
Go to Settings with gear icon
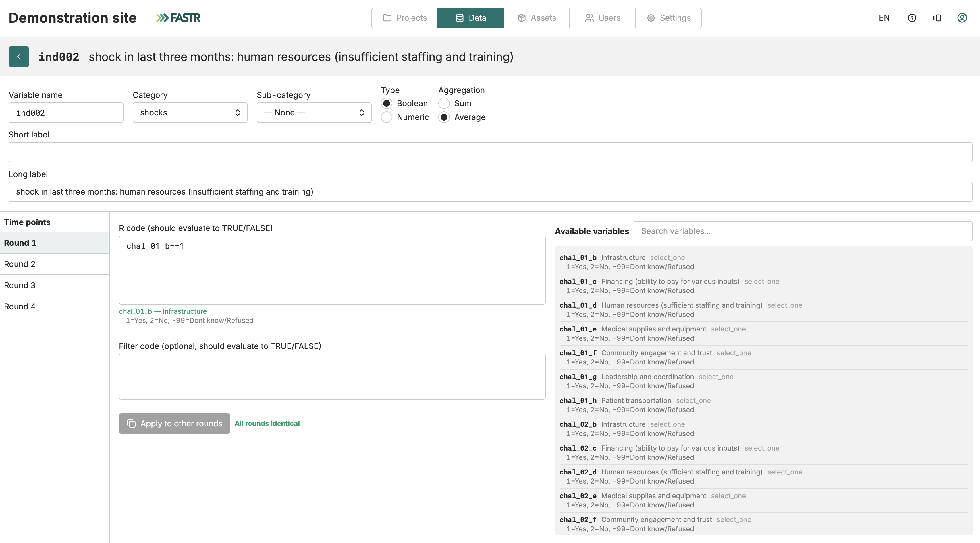coord(668,18)
